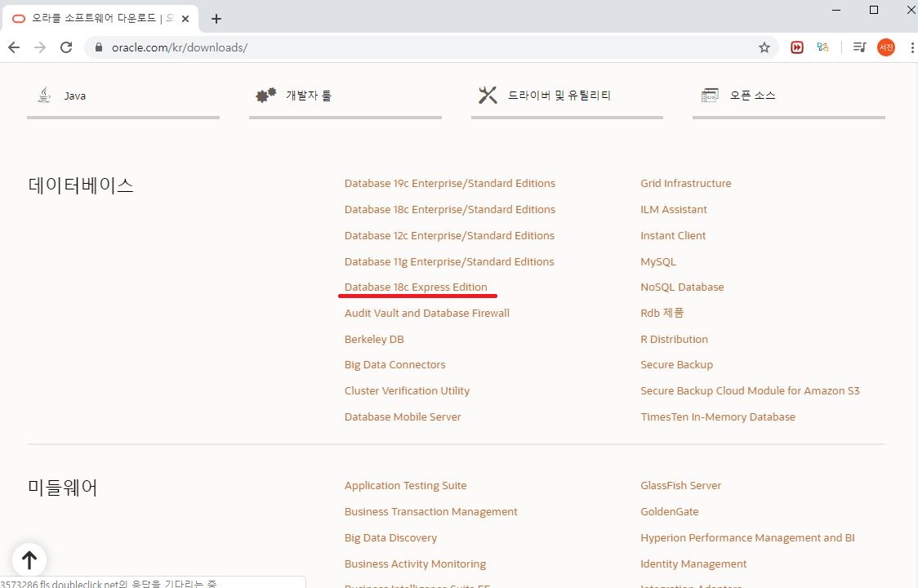Reload the Oracle downloads page
Screen dimensions: 918x588
pos(66,47)
